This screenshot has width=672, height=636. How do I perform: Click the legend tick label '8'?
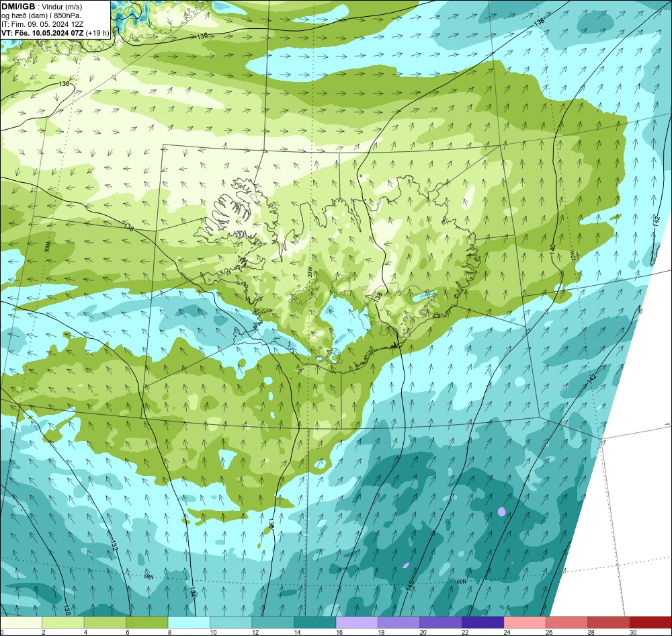(x=170, y=632)
